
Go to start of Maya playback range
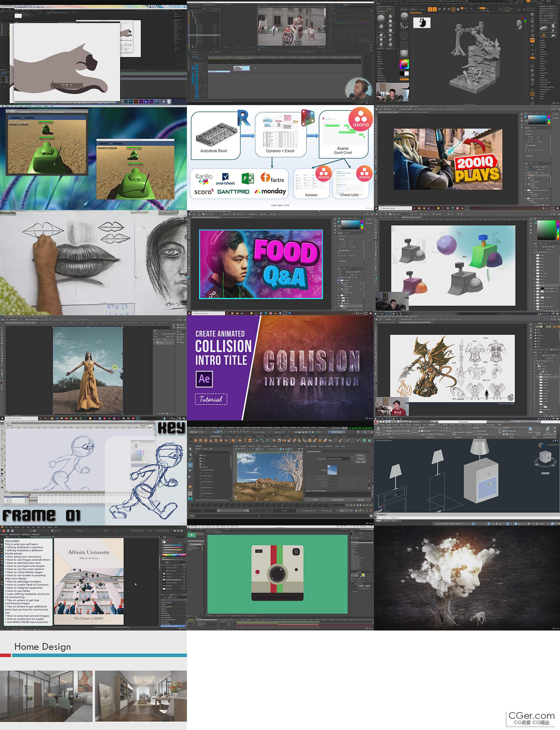[x=347, y=505]
